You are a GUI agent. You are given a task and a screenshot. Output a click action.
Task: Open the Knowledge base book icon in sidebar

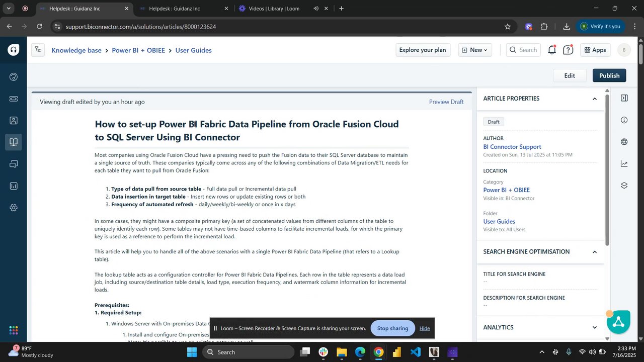[x=14, y=142]
